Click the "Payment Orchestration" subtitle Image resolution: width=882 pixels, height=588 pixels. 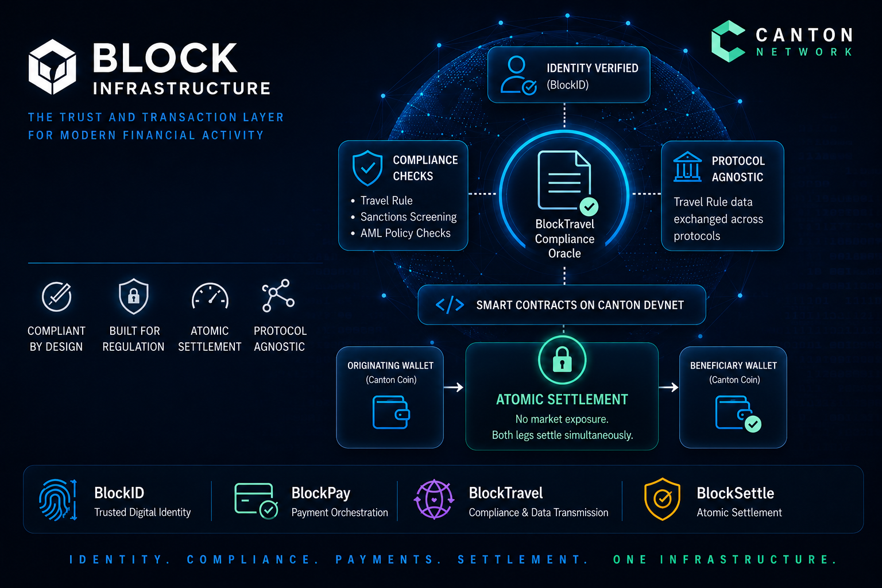[340, 513]
